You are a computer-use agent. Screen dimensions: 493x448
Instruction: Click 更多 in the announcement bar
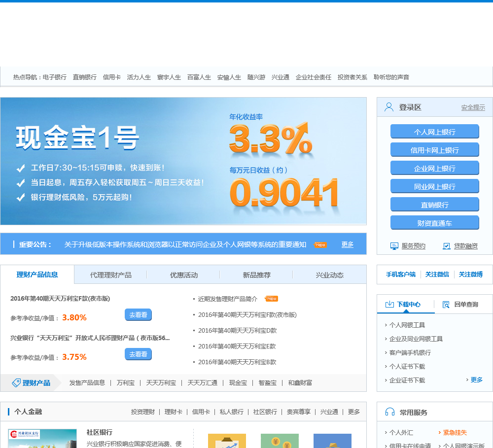348,244
